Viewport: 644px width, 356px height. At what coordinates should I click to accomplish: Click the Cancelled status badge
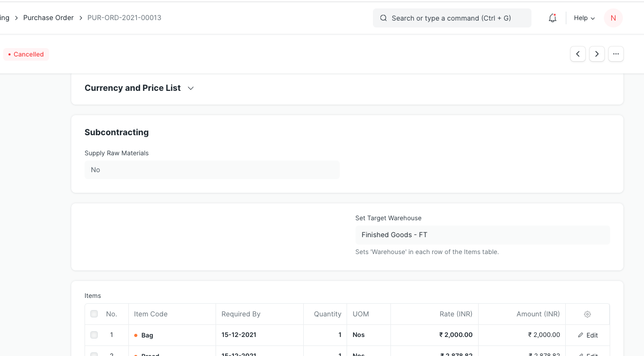pyautogui.click(x=26, y=54)
